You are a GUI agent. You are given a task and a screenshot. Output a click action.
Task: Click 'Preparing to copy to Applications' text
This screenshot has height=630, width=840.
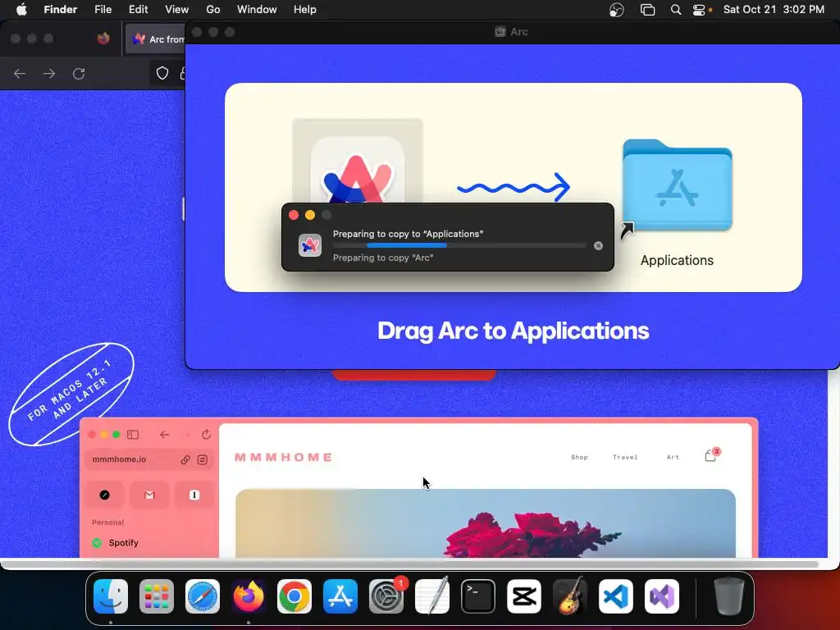tap(409, 234)
